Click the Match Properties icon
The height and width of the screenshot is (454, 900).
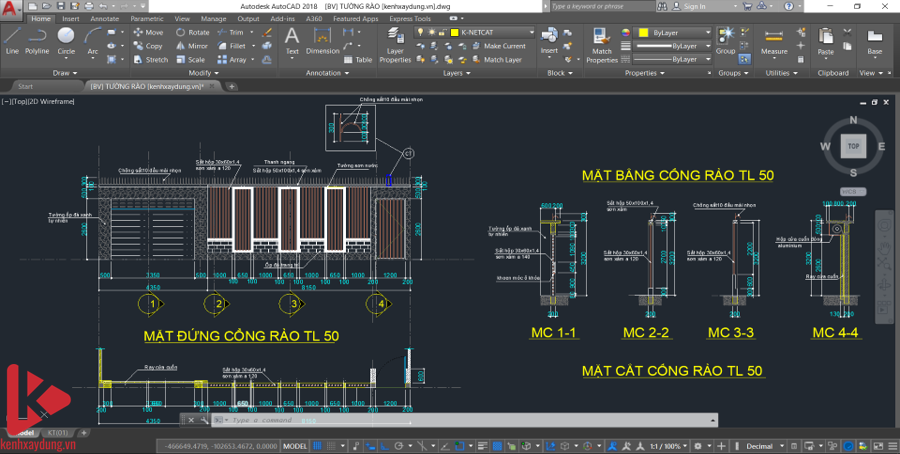coord(601,44)
